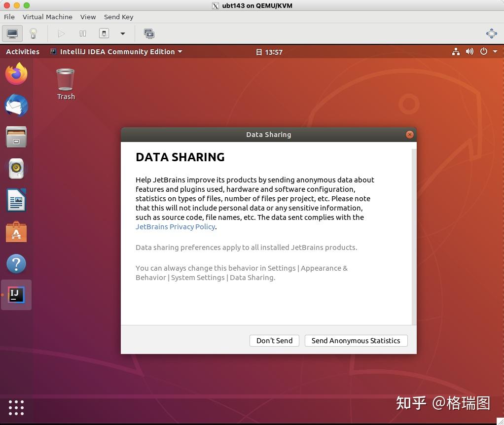Viewport: 504px width, 425px height.
Task: Click the shut down VM icon
Action: click(104, 34)
